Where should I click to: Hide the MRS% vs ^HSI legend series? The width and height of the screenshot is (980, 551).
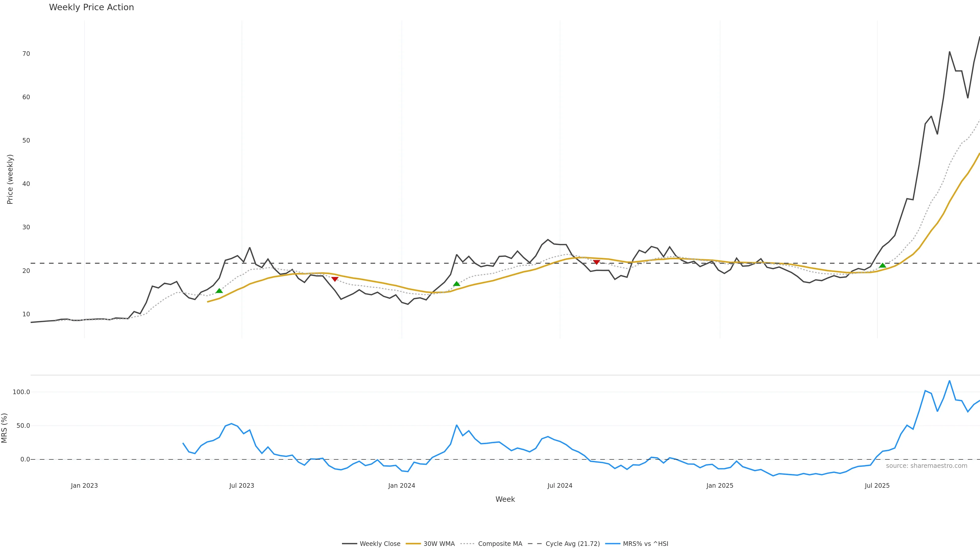pos(645,544)
